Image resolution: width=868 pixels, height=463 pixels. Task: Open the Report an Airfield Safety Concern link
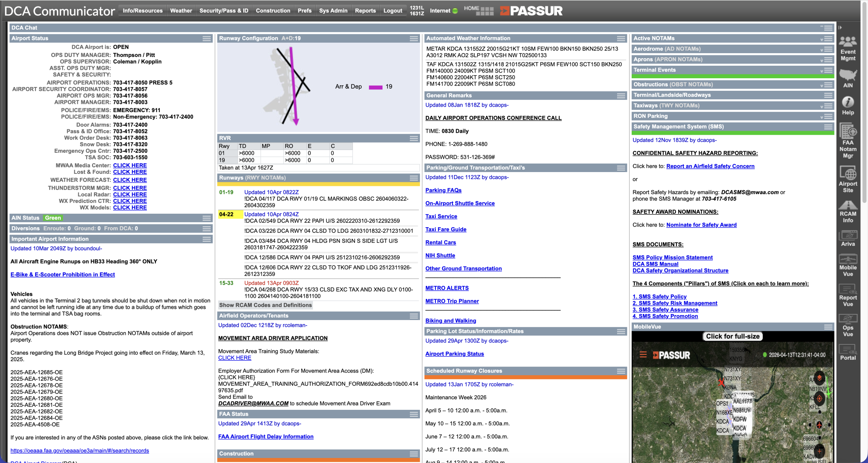tap(710, 166)
